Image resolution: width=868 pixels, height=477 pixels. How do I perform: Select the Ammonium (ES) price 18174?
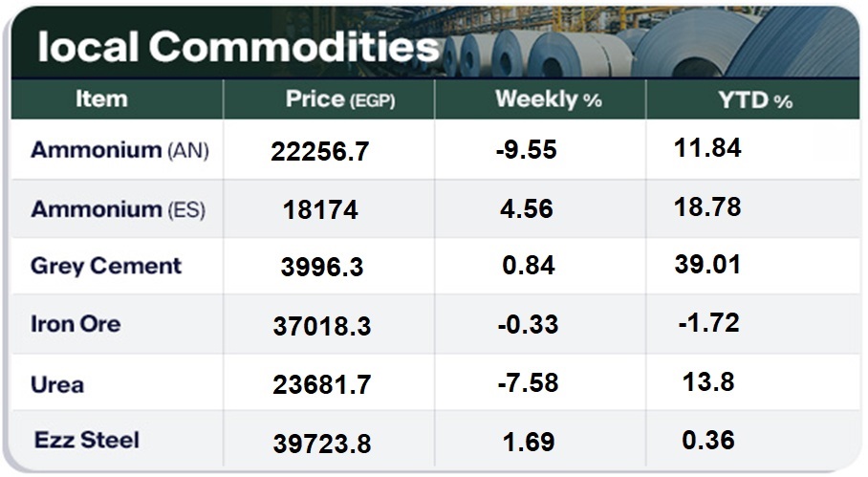320,210
